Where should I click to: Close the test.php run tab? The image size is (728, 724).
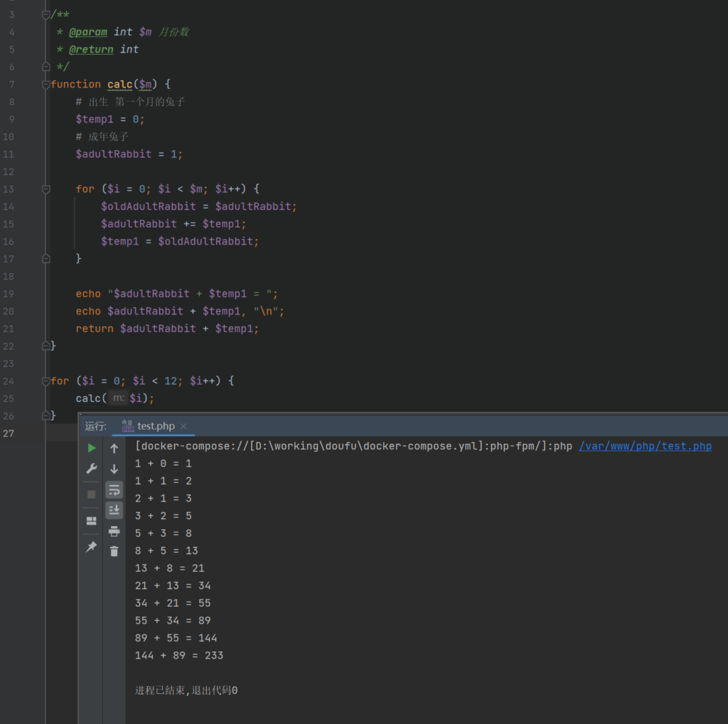coord(183,426)
